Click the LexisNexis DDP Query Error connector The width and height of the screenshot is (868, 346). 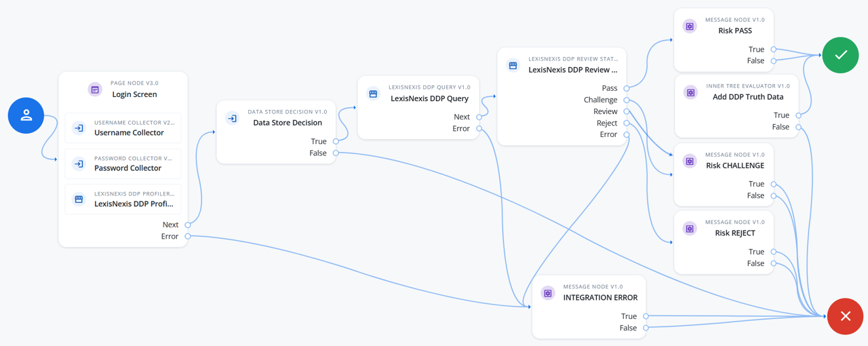pos(479,128)
